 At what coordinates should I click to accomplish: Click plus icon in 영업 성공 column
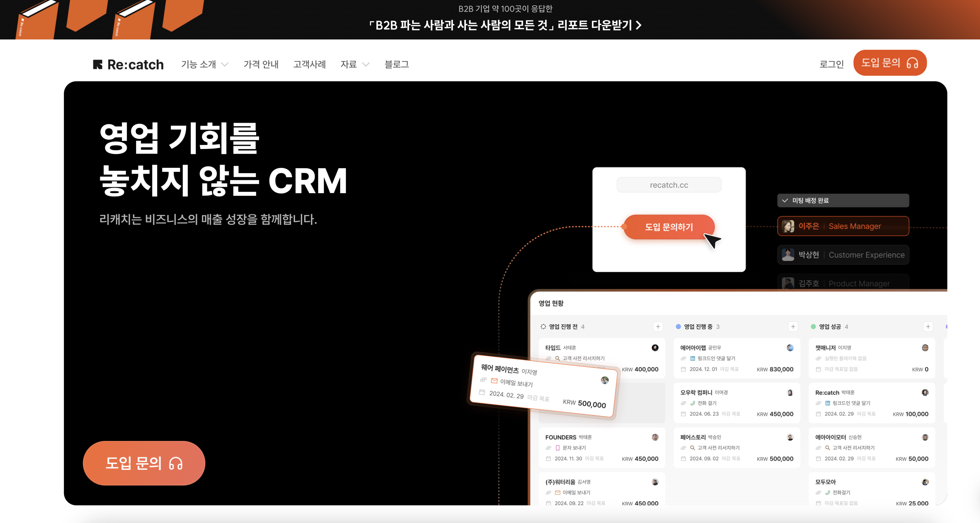[928, 326]
